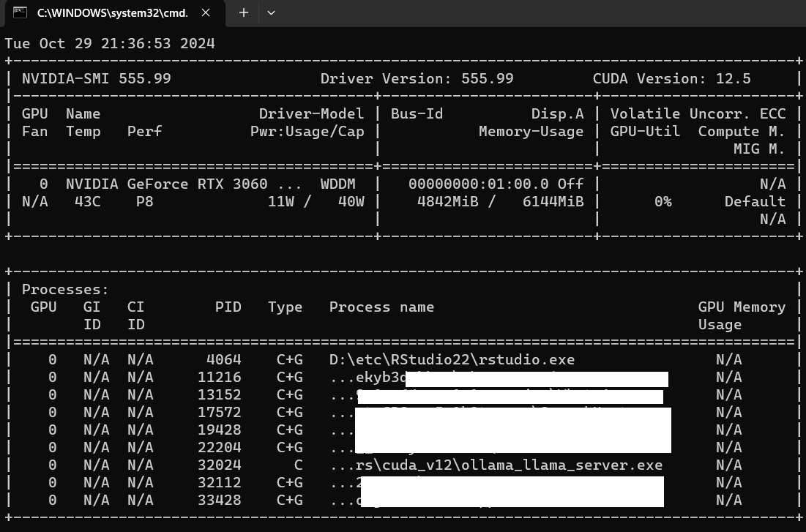806x532 pixels.
Task: Click the timestamp Tue Oct 29 21:36:53 2024
Action: 110,43
